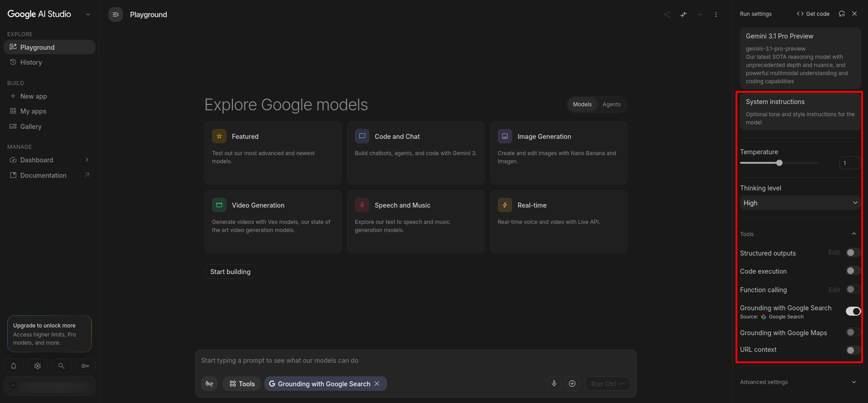The image size is (868, 403).
Task: Open the Thinking level dropdown
Action: (800, 203)
